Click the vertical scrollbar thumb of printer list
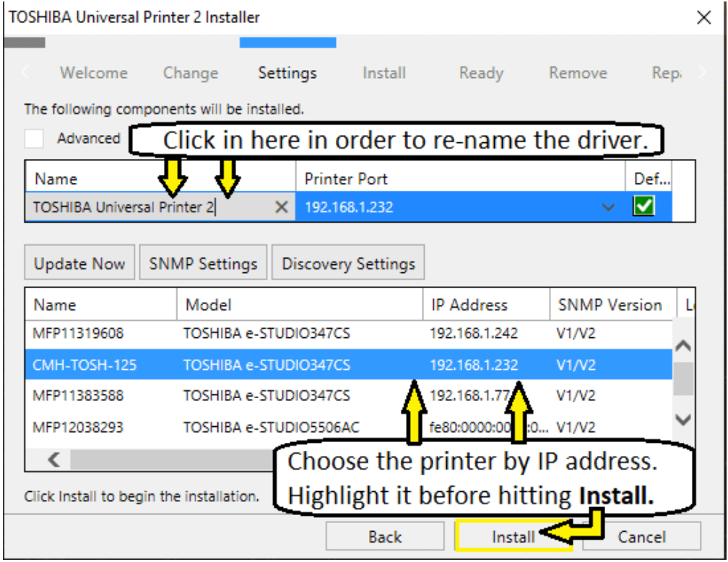This screenshot has width=728, height=562. 683,379
